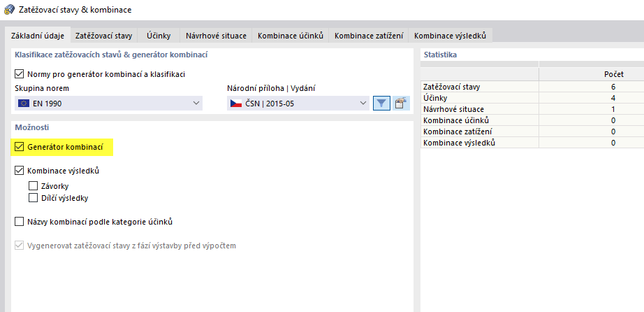
Task: Click the filter funnel icon button
Action: tap(381, 104)
